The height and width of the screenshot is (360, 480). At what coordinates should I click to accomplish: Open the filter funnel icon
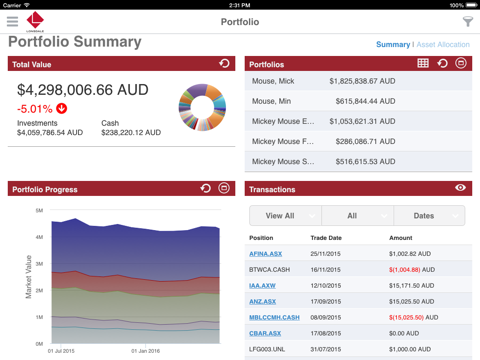pos(468,21)
